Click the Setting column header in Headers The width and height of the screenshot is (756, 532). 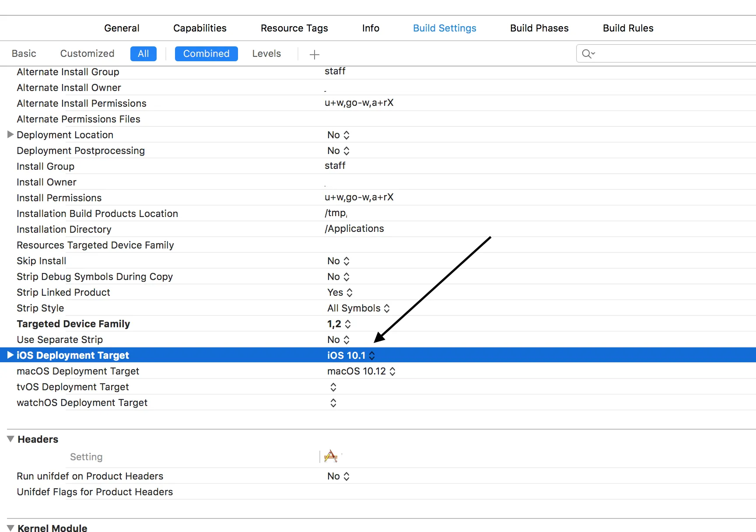[x=86, y=457]
